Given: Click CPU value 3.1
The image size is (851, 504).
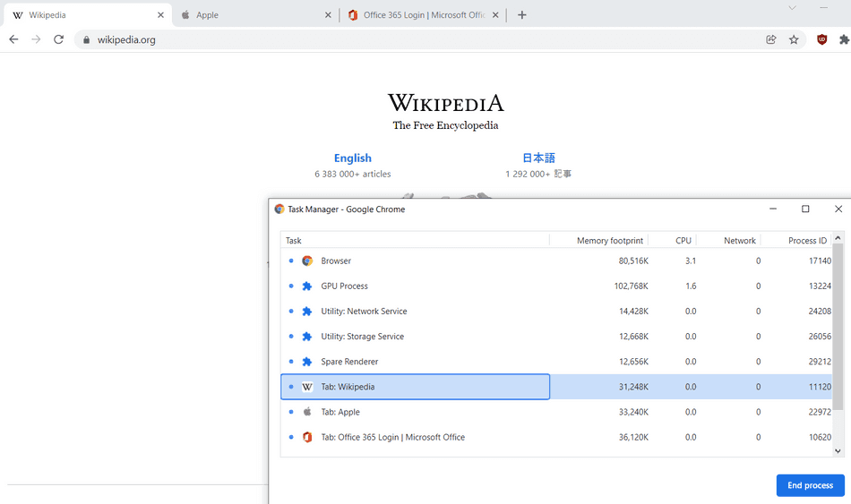Looking at the screenshot, I should point(691,261).
